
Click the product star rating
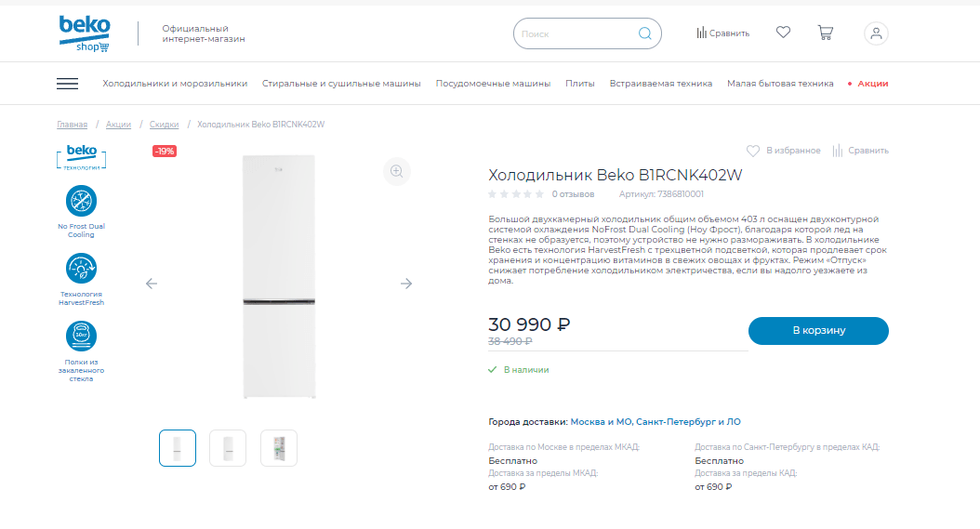pos(516,194)
